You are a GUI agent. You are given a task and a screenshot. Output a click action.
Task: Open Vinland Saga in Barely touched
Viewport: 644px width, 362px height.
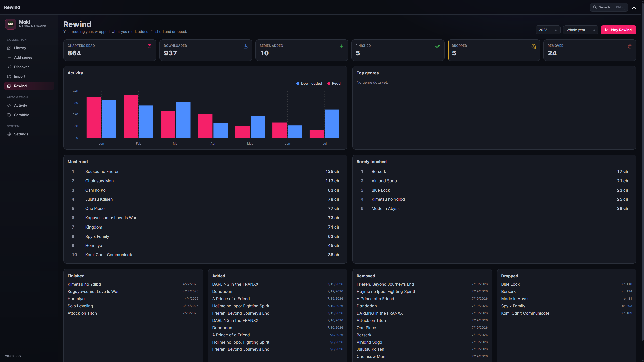pyautogui.click(x=494, y=181)
